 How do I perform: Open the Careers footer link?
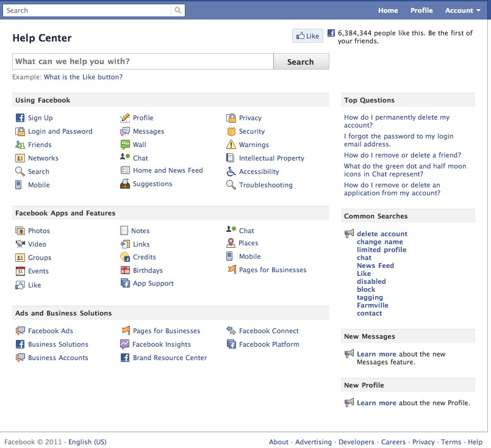pos(393,442)
